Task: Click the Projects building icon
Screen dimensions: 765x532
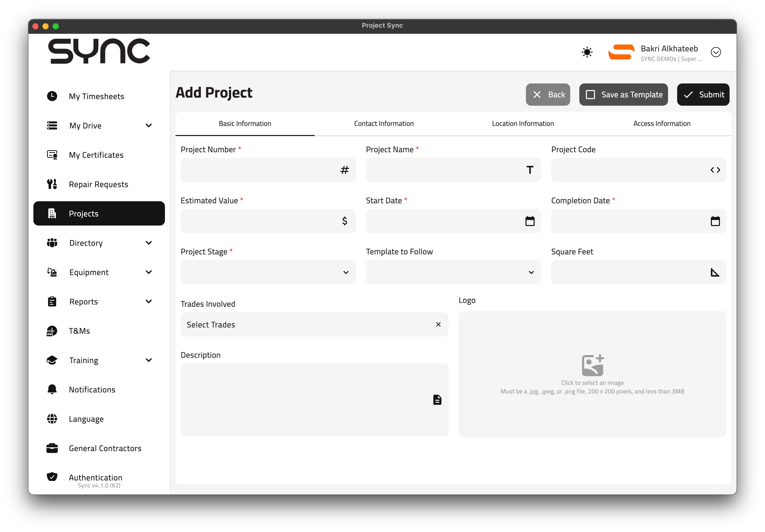Action: 52,213
